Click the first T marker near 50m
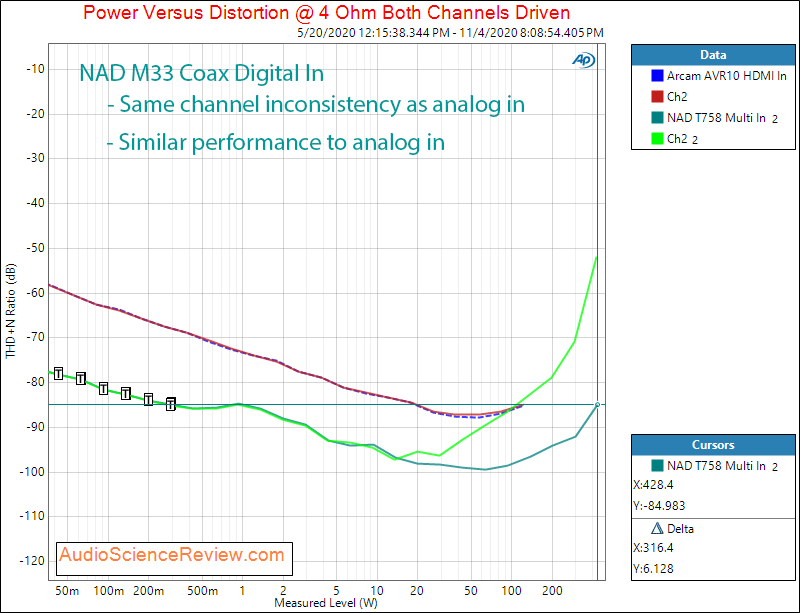The image size is (800, 613). 59,374
